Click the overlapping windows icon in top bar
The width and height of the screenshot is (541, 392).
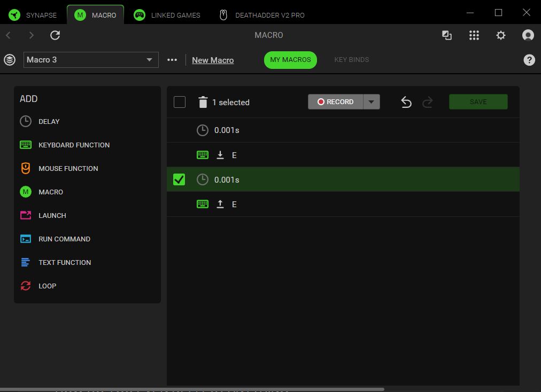[447, 35]
